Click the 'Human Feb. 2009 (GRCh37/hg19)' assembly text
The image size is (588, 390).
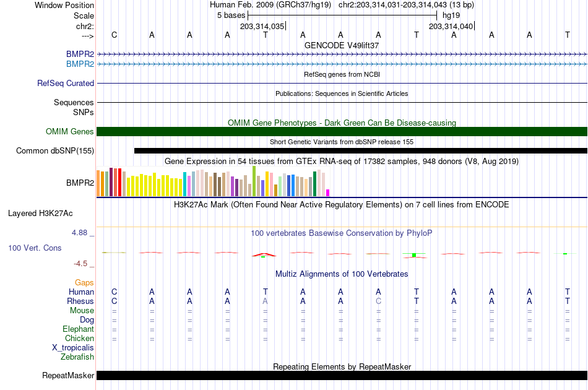click(270, 5)
